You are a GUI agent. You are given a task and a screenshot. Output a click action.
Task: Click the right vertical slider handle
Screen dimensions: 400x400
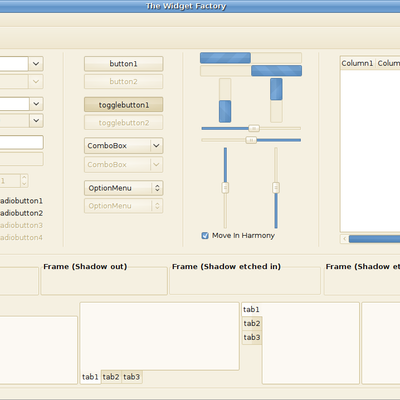(276, 188)
